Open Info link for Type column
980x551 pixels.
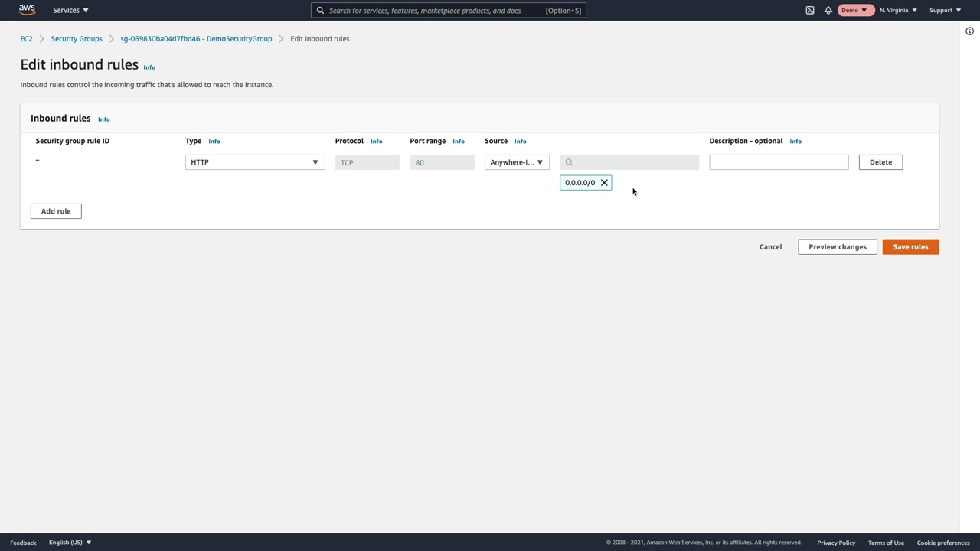(x=214, y=142)
